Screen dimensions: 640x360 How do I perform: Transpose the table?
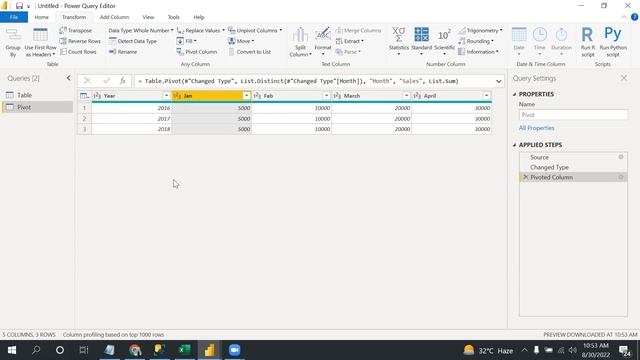point(76,31)
